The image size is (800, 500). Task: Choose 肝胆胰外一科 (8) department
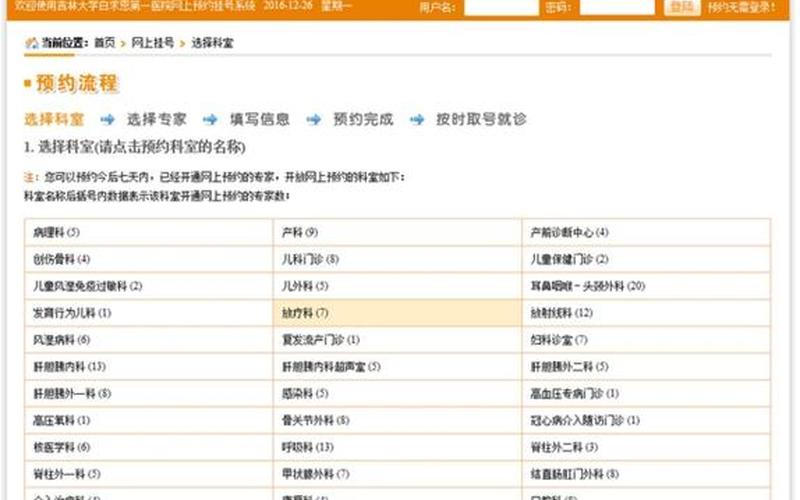[72, 394]
